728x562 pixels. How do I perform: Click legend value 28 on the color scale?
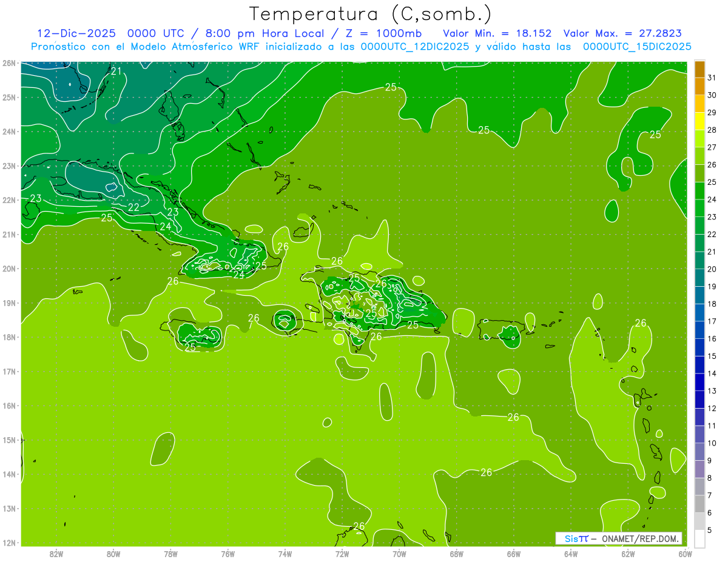pos(712,130)
